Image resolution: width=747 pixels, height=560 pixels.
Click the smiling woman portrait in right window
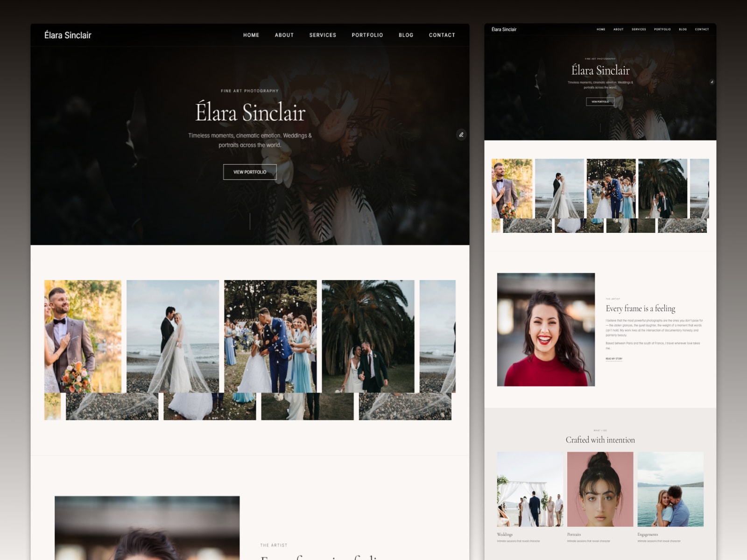546,329
